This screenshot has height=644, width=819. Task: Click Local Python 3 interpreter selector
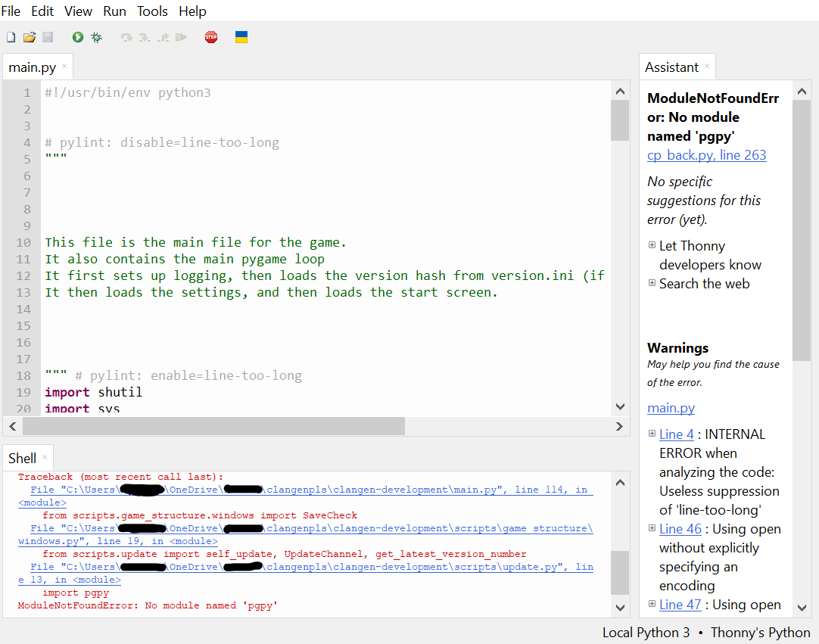646,633
